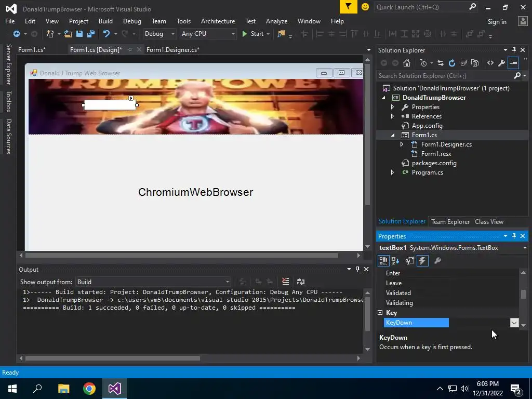Show the Events lightning bolt view
Image resolution: width=532 pixels, height=399 pixels.
click(422, 261)
